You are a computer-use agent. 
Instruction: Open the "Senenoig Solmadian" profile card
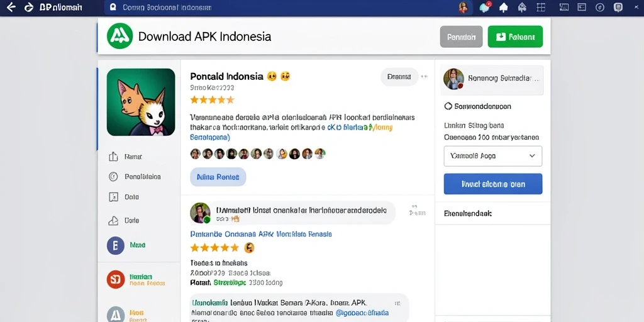(493, 79)
